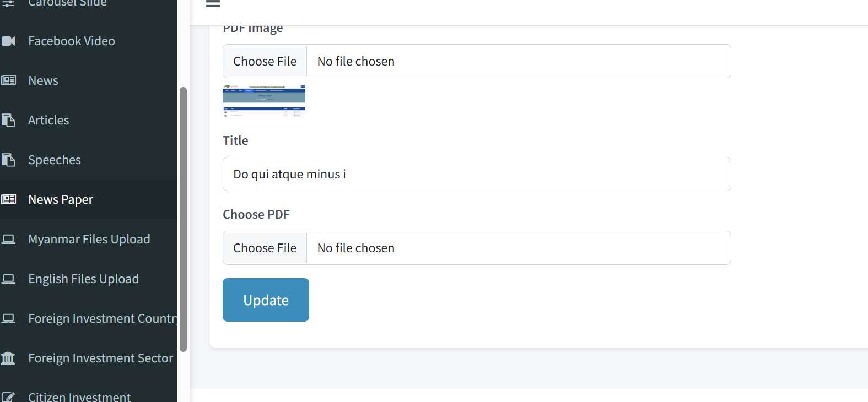Click the hamburger menu toggle icon
Screen dimensions: 868x402
click(x=213, y=4)
